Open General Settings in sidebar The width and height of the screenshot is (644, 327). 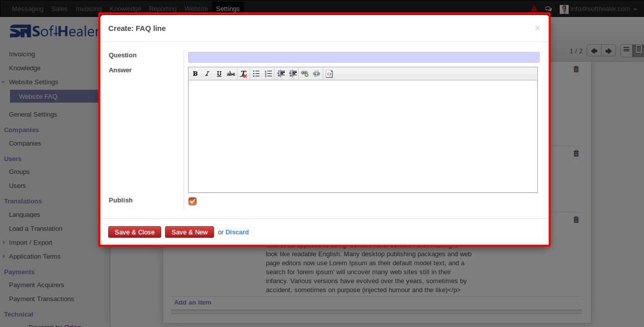click(x=33, y=115)
